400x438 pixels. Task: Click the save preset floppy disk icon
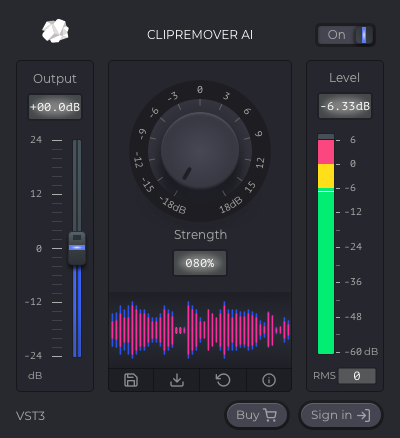click(x=131, y=380)
